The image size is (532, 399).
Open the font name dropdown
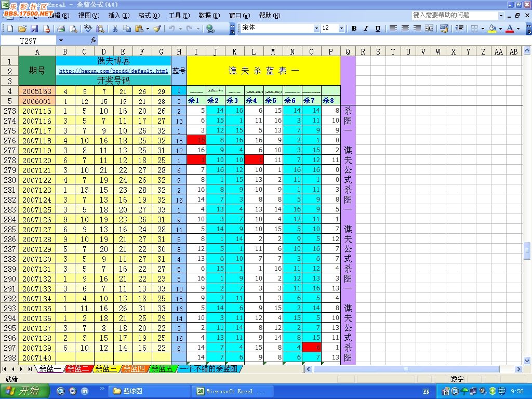(x=316, y=28)
